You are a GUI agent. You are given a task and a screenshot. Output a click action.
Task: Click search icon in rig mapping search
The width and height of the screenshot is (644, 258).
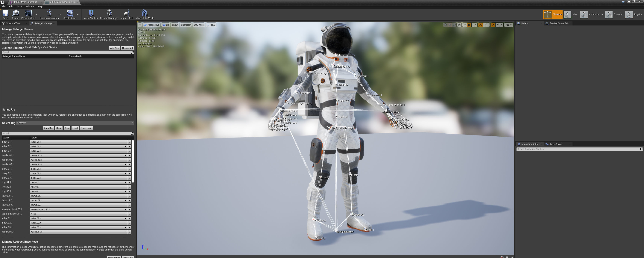click(133, 134)
